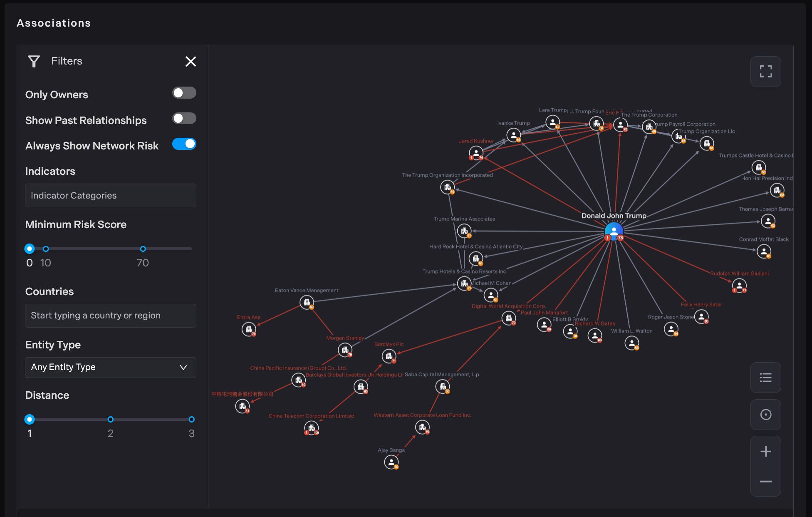Click the recenter graph target icon

tap(765, 415)
